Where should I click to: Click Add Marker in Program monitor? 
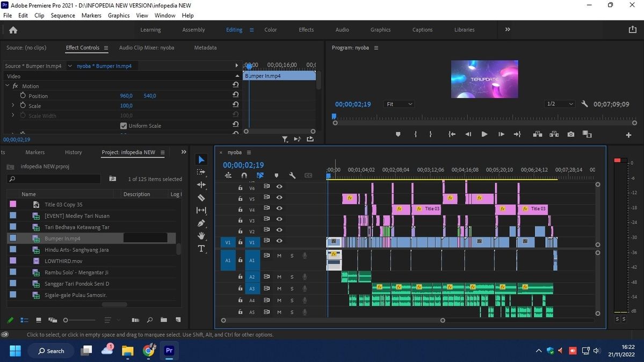(398, 134)
